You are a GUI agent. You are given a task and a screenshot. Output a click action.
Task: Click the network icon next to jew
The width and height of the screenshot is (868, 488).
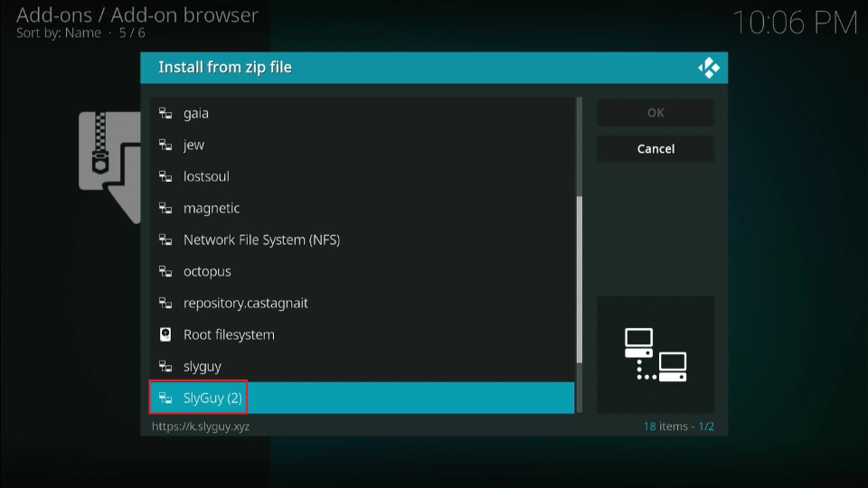165,145
